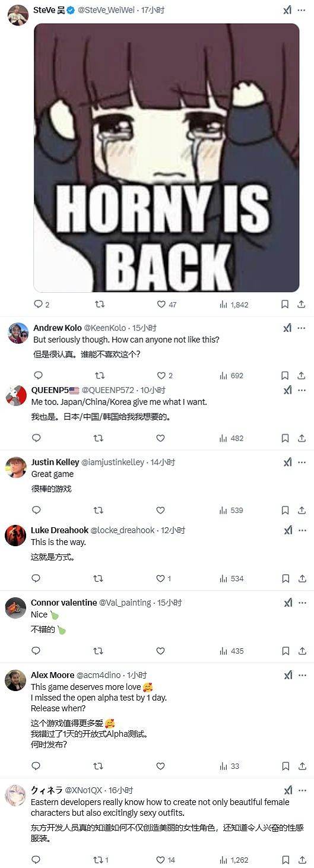
Task: Open the 17小时 timestamp on SteVe's tweet
Action: 153,10
